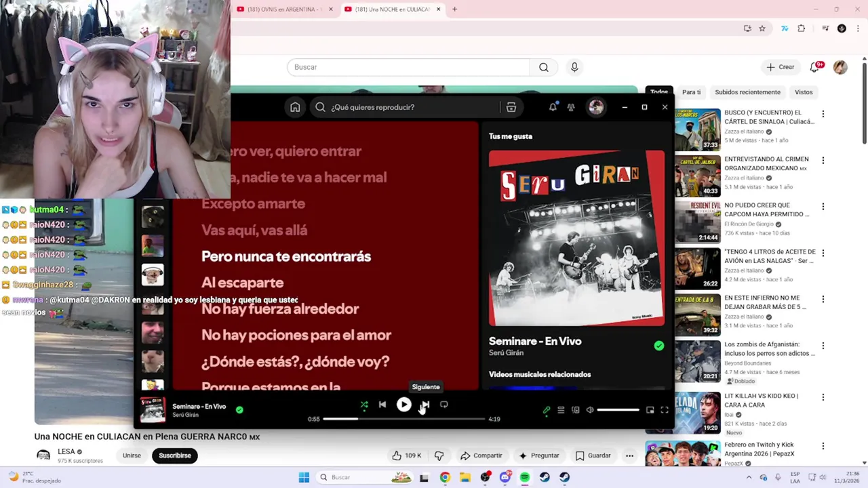Open options for 'NO PUEDO CREER QUE CAPCOM' video
The height and width of the screenshot is (488, 868).
(x=823, y=207)
